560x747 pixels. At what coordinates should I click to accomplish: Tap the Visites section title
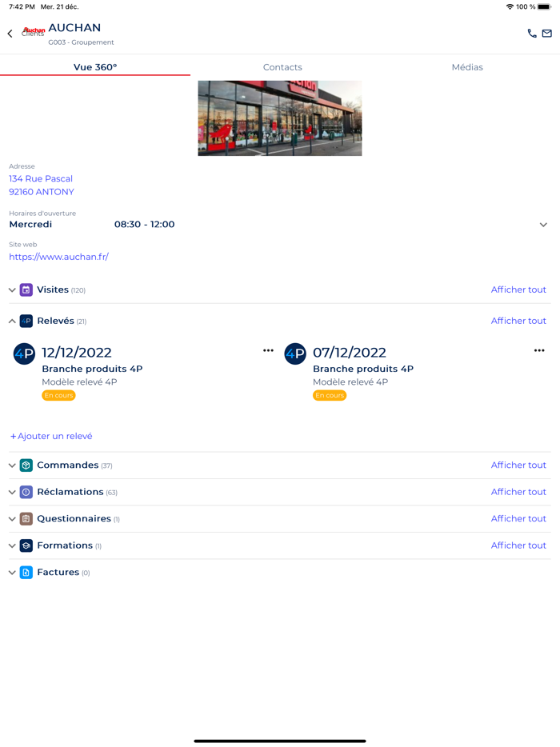pos(53,290)
